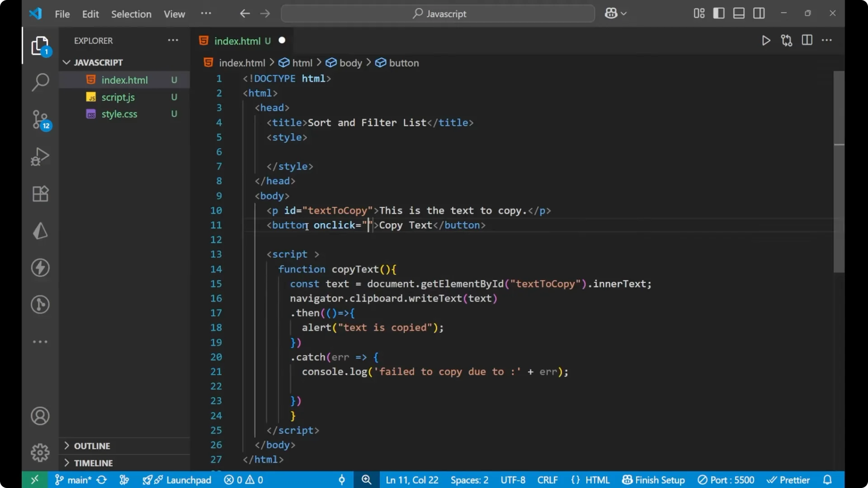Open the Extensions view
868x488 pixels.
pos(40,193)
